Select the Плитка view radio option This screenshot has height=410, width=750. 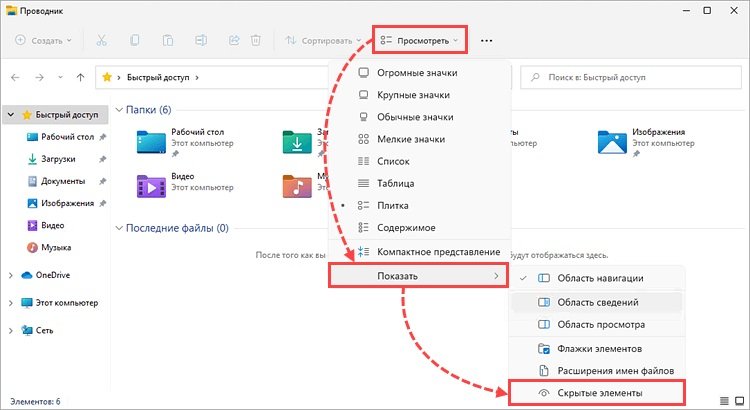[419, 205]
